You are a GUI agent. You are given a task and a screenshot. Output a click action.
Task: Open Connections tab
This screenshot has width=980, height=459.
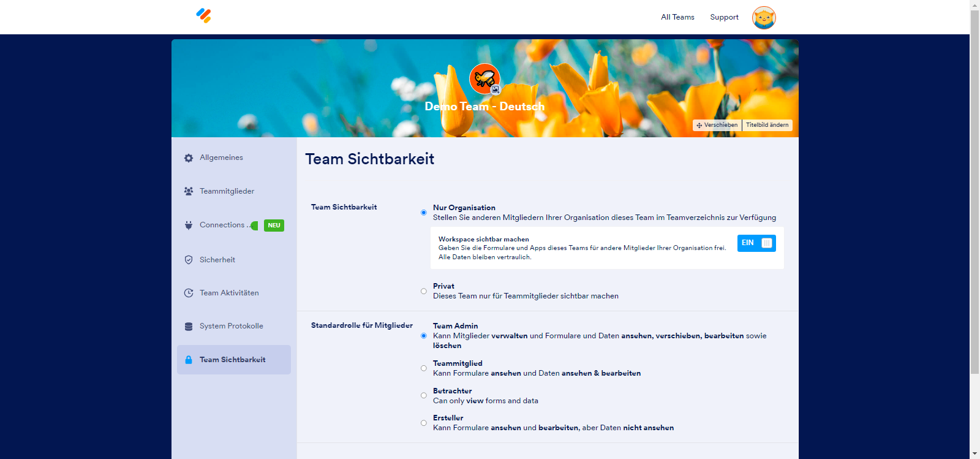tap(234, 225)
